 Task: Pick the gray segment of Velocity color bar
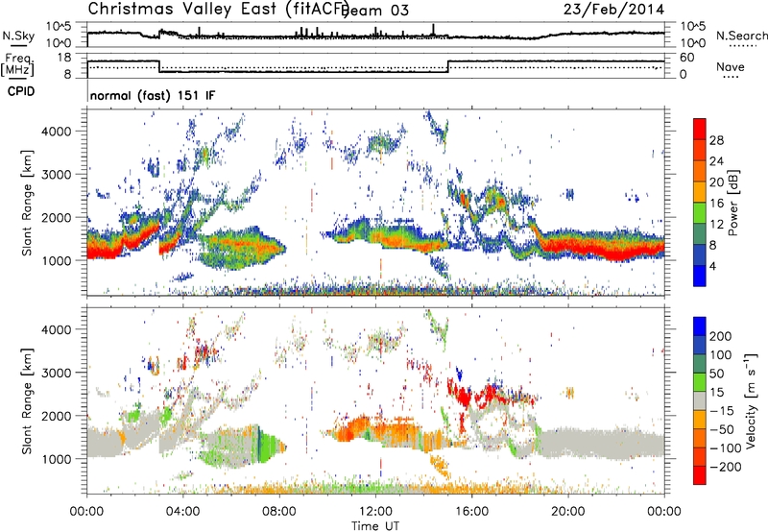tap(700, 400)
